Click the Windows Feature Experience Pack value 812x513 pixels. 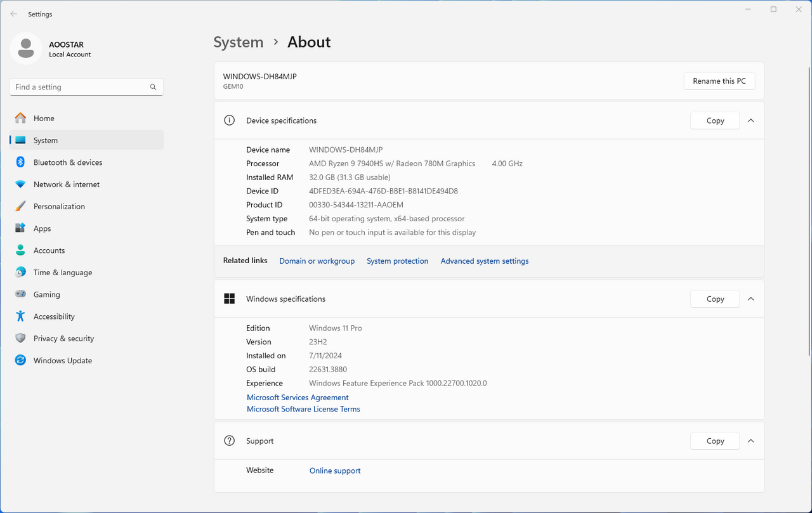398,384
